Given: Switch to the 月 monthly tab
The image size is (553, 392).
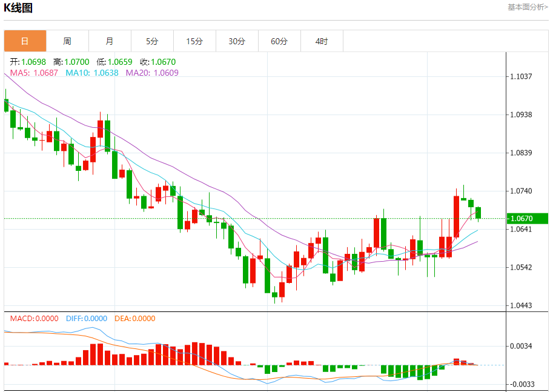Looking at the screenshot, I should click(x=110, y=41).
